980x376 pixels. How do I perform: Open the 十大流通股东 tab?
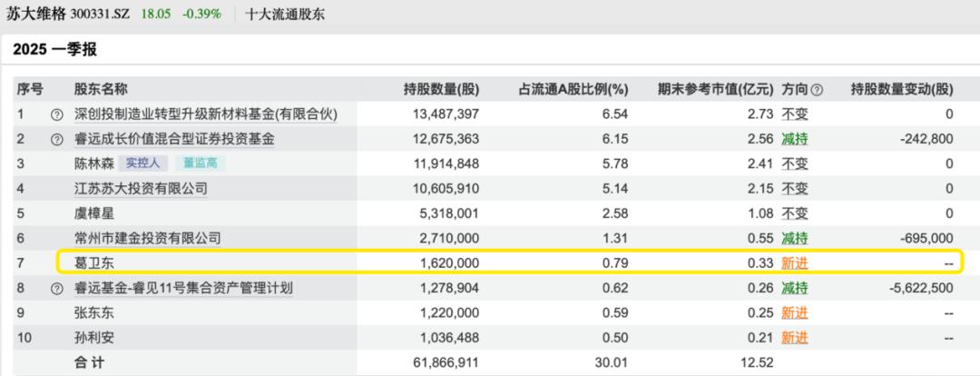286,15
